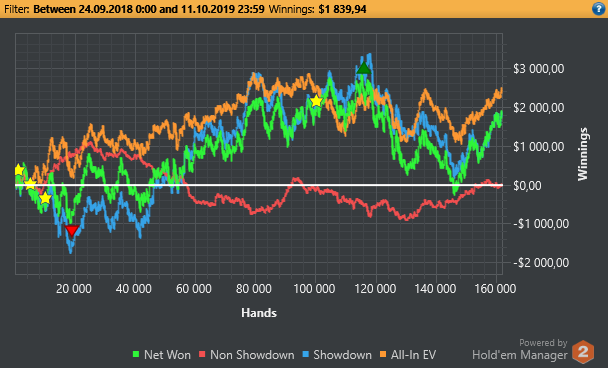Click the dark green upward triangle marker
Screen dimensions: 608x368
pyautogui.click(x=364, y=68)
